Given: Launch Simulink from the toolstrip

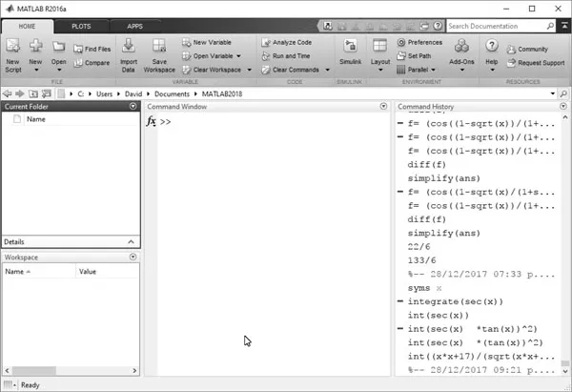Looking at the screenshot, I should tap(350, 52).
